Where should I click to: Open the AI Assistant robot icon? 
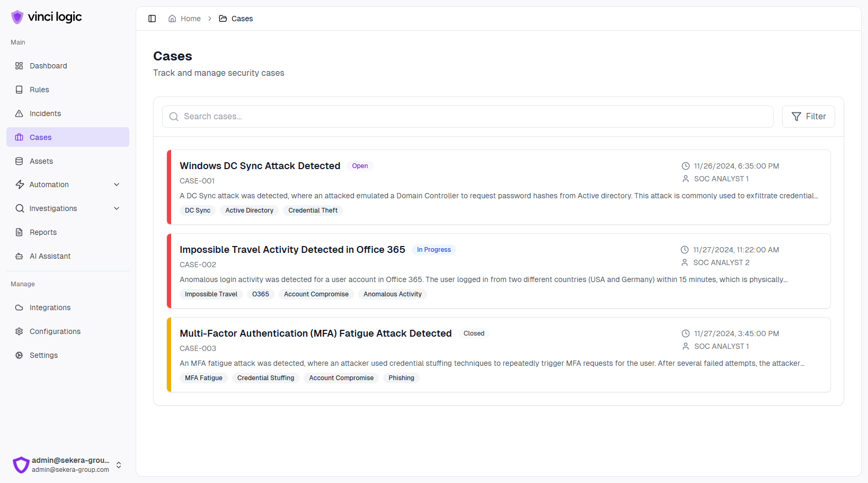pyautogui.click(x=19, y=256)
